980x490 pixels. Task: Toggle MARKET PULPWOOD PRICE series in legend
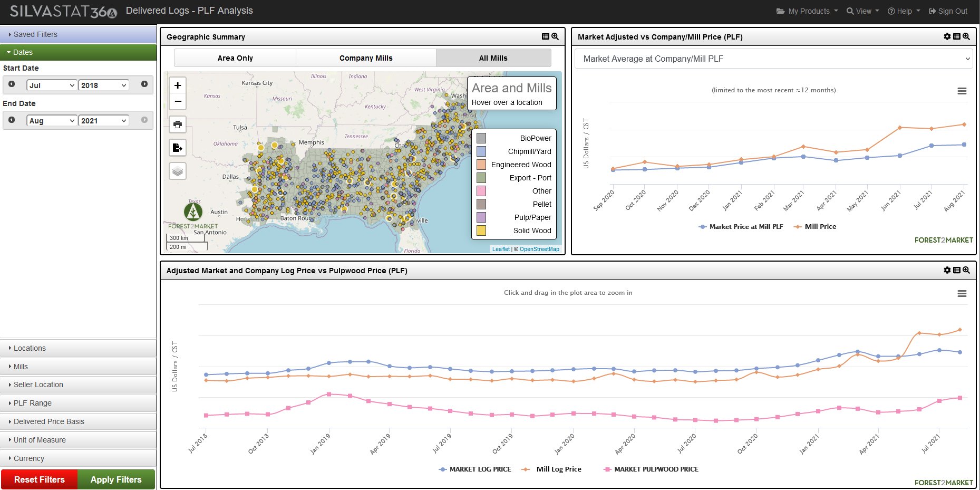click(x=656, y=469)
